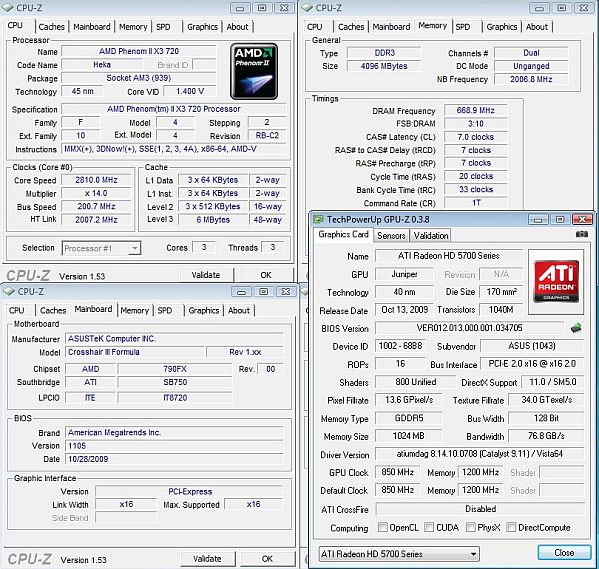Screen dimensions: 599x569
Task: Select Graphics Card tab in GPU-Z
Action: coord(343,234)
